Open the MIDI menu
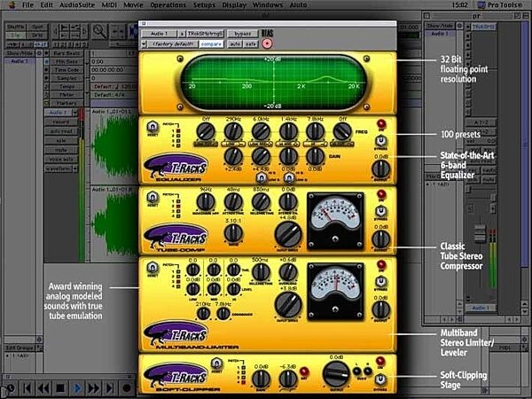The height and width of the screenshot is (399, 532). [109, 4]
